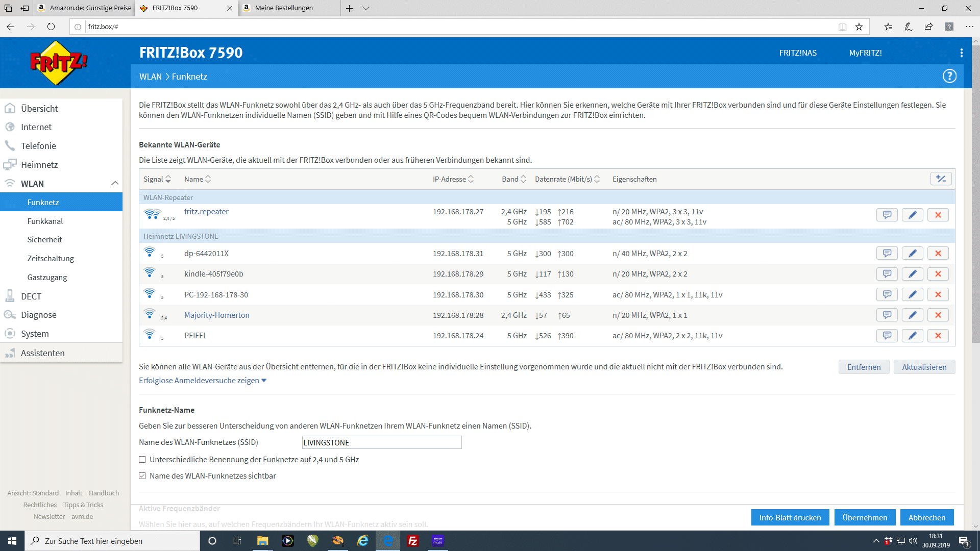This screenshot has height=551, width=980.
Task: Remove the dp-6442011X device
Action: coord(938,253)
